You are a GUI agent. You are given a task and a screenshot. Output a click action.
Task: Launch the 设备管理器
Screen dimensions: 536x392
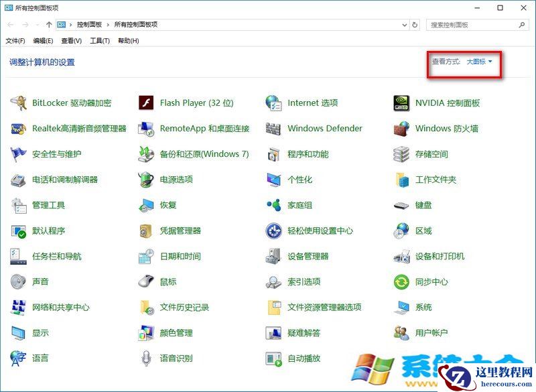tap(311, 256)
